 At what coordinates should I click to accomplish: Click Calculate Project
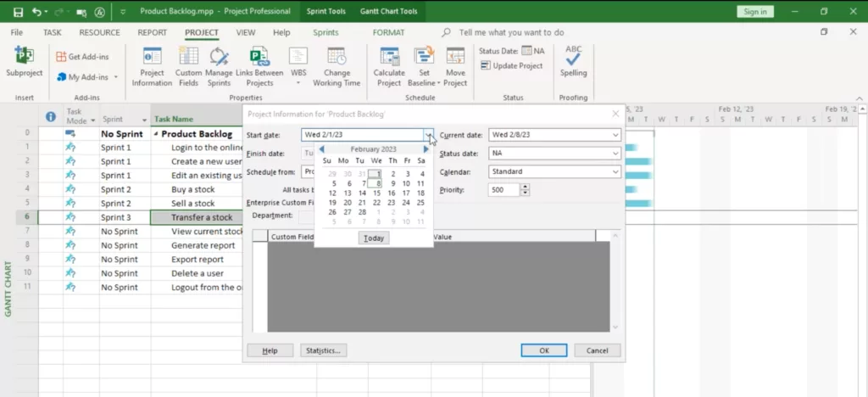[389, 67]
